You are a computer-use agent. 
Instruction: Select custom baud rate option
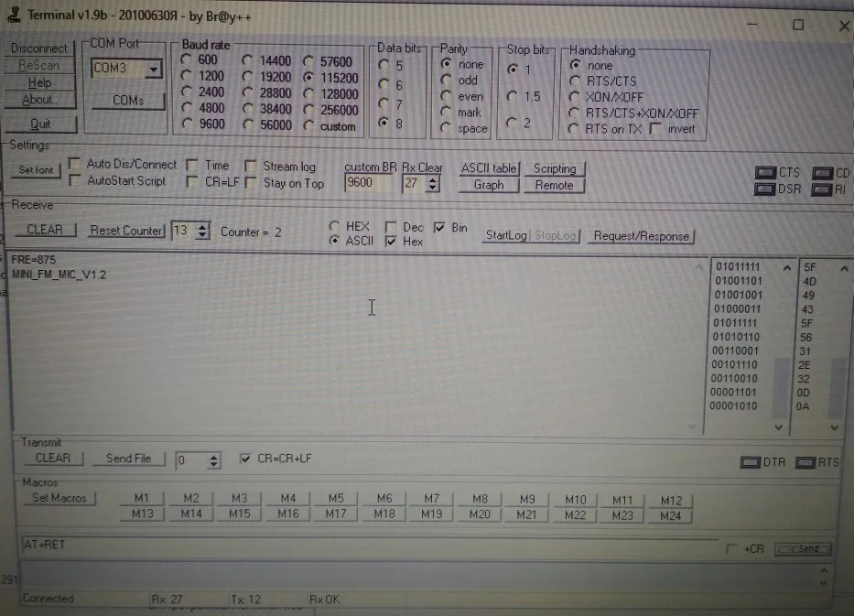[x=308, y=126]
